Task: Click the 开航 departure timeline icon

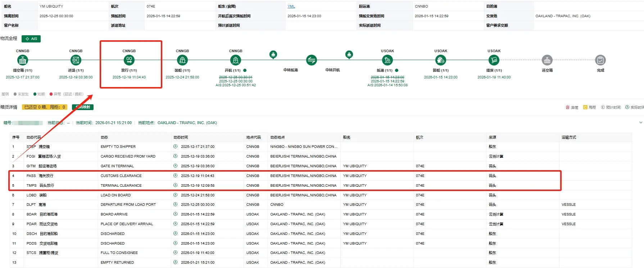Action: [x=236, y=60]
